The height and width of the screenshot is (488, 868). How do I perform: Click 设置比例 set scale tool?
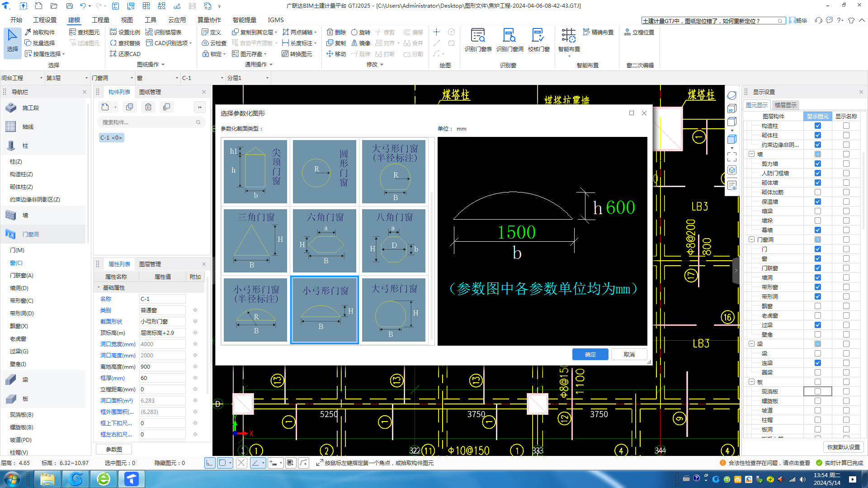click(125, 32)
